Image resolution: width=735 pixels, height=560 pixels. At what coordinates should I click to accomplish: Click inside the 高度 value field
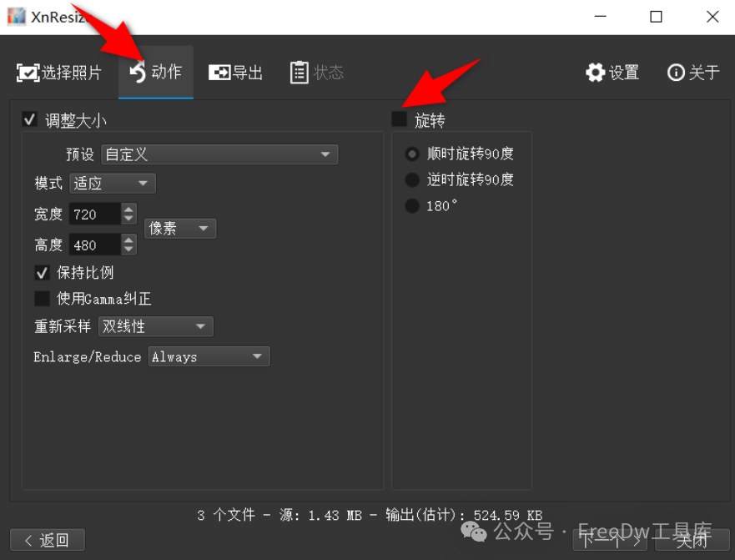click(96, 245)
